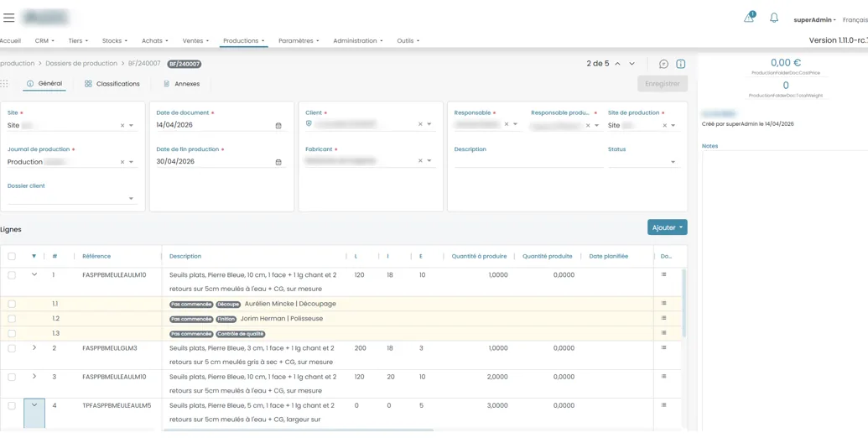This screenshot has width=868, height=438.
Task: Open row menu for sub-line 1.2
Action: [x=663, y=318]
